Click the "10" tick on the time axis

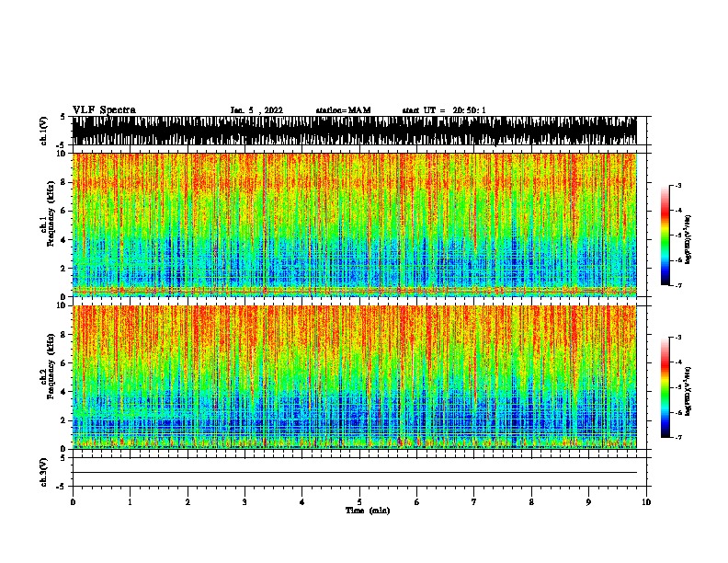(x=646, y=502)
